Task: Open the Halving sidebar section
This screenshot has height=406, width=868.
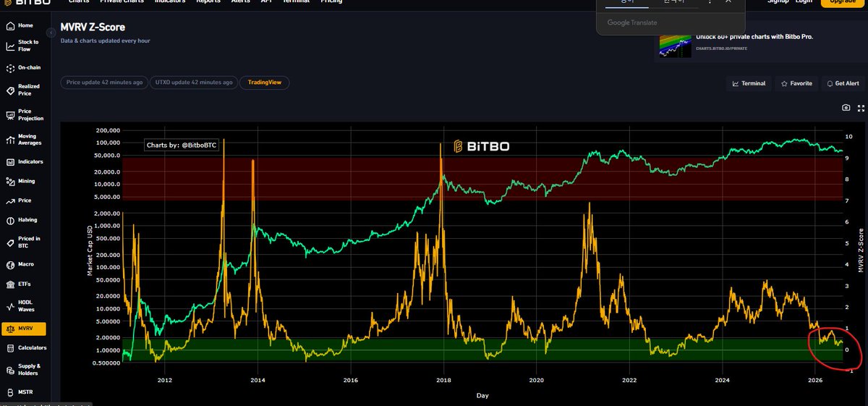Action: tap(23, 220)
